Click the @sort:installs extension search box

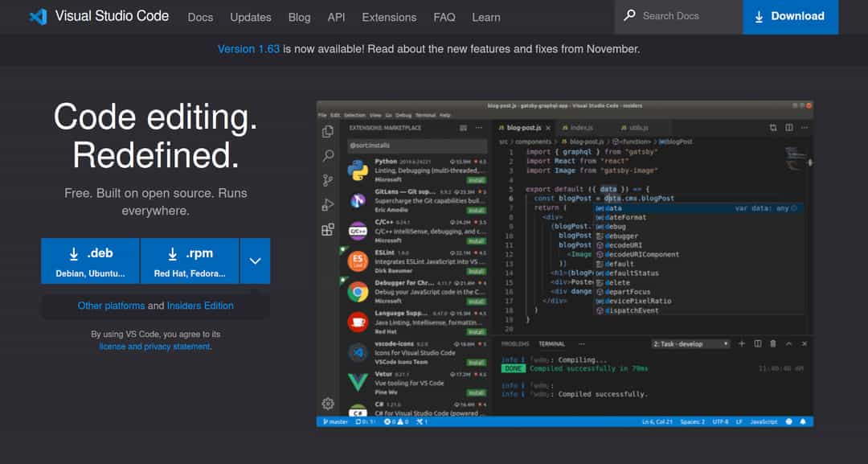pyautogui.click(x=417, y=146)
